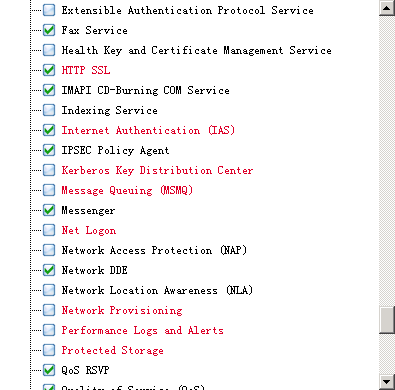Select the Fax Service label
395x390 pixels.
coord(94,30)
